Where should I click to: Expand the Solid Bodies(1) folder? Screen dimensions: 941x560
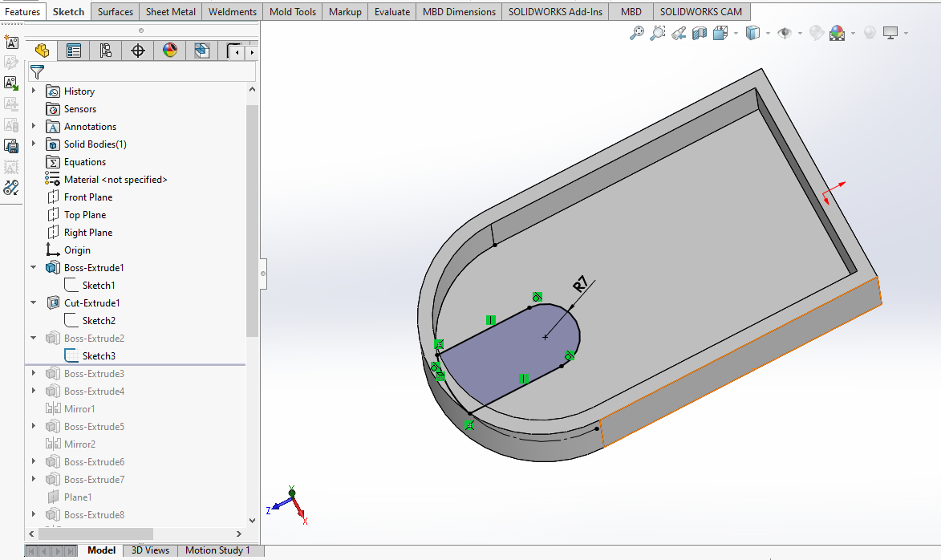pyautogui.click(x=34, y=144)
